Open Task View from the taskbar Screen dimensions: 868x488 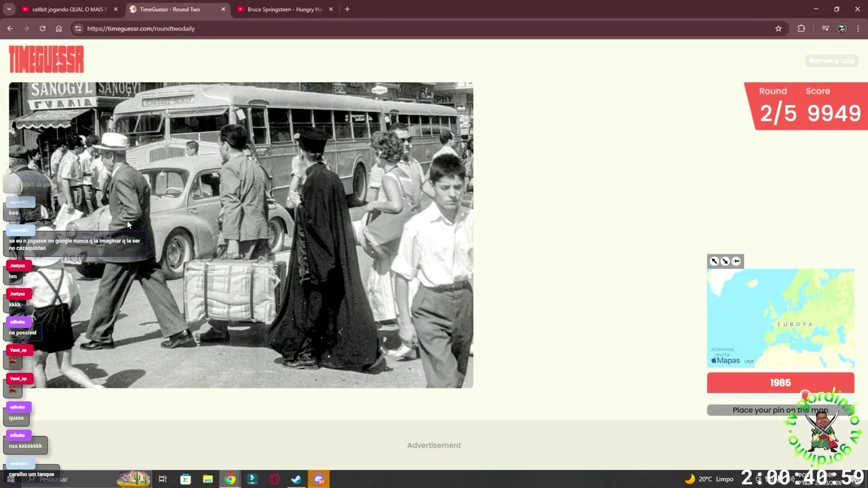pos(163,479)
